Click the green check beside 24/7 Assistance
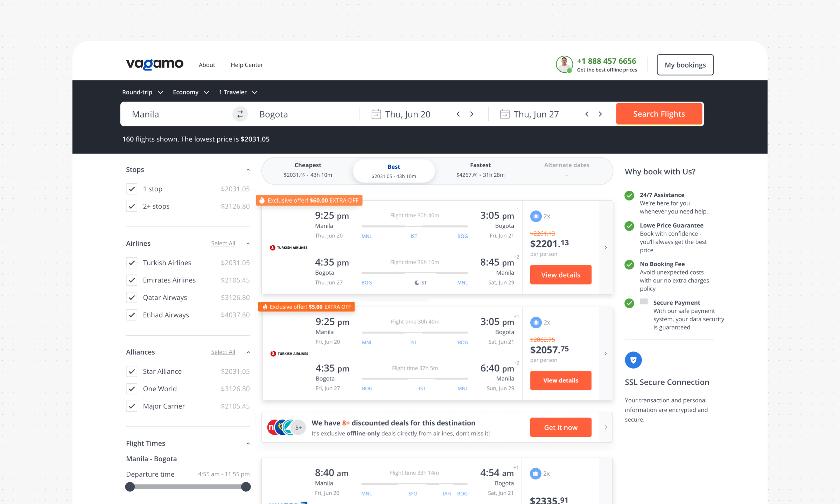 629,195
